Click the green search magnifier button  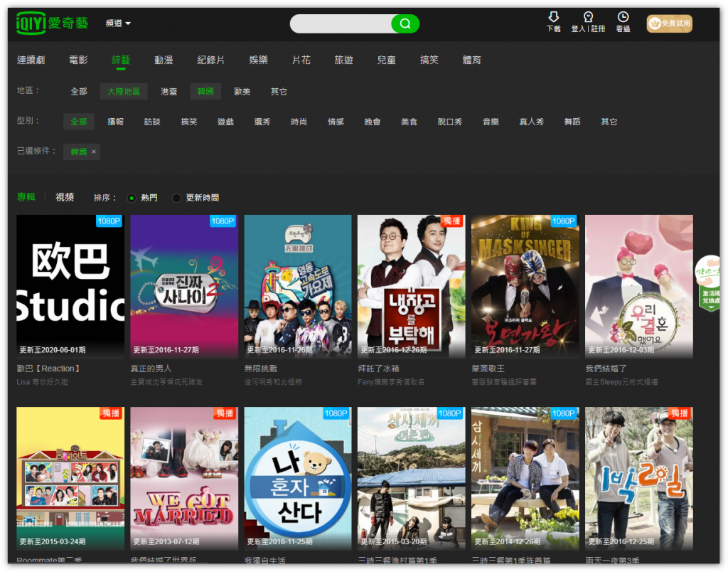tap(405, 23)
